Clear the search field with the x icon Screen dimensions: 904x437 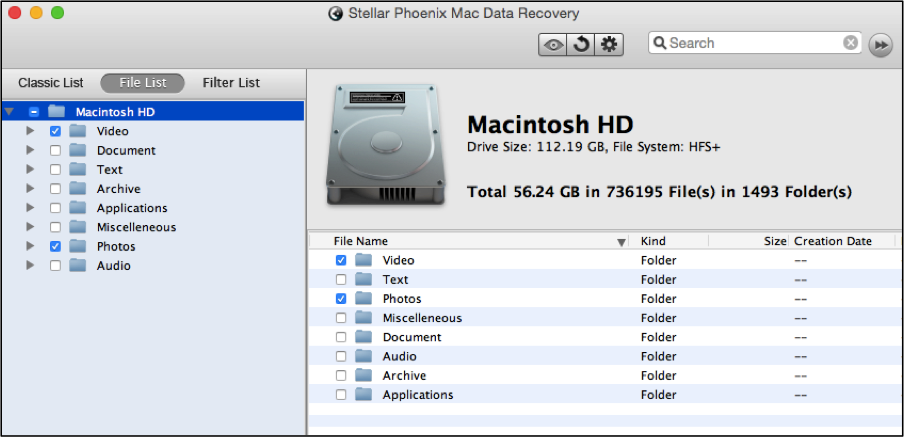[x=850, y=43]
